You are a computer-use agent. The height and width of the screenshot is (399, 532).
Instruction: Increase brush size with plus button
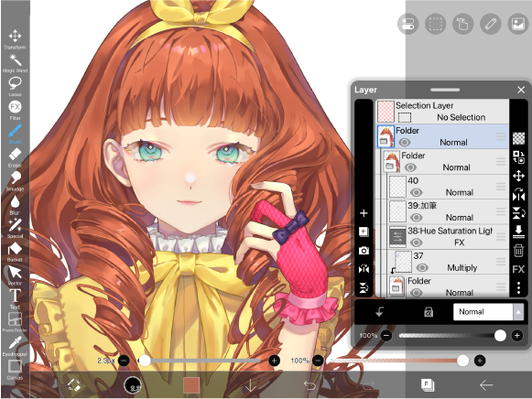(x=274, y=361)
